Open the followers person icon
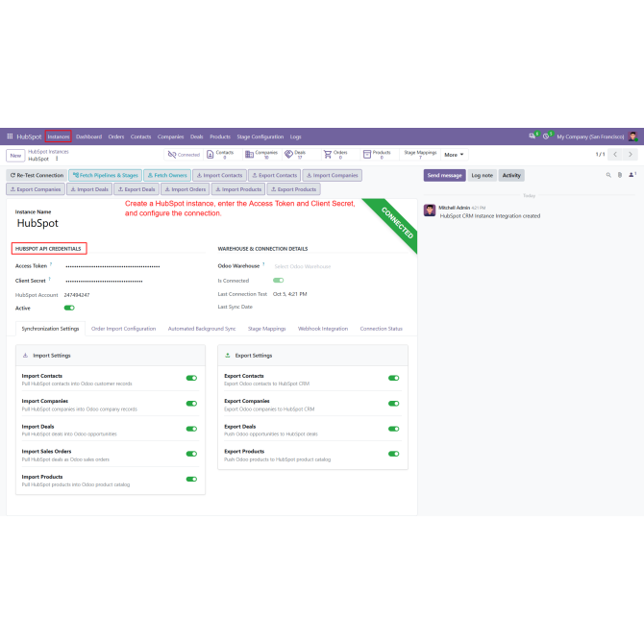The image size is (644, 644). [x=632, y=175]
